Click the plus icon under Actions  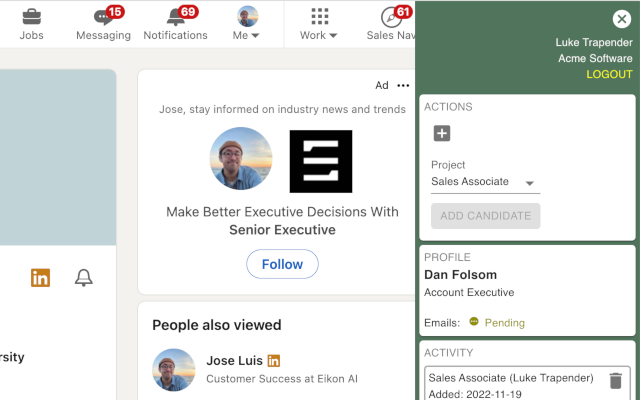click(442, 133)
